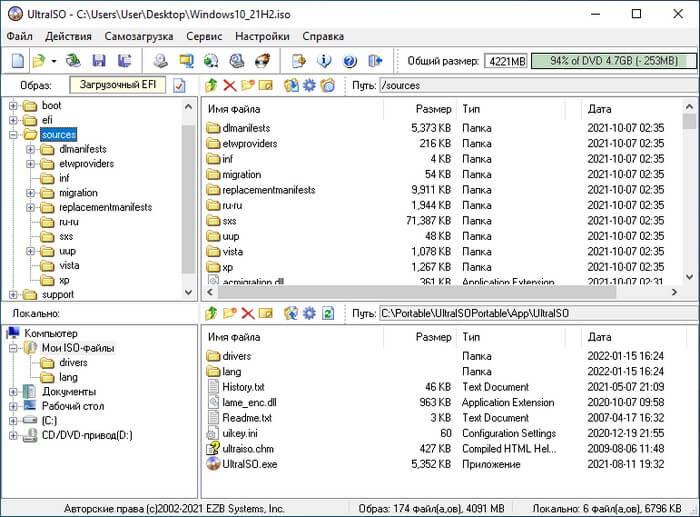Viewport: 700px width, 517px height.
Task: Click the red X delete icon in image toolbar
Action: point(230,86)
